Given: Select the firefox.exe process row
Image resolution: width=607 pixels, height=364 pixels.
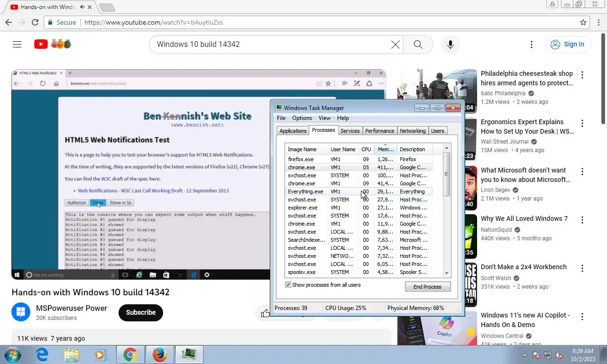Looking at the screenshot, I should [x=359, y=159].
